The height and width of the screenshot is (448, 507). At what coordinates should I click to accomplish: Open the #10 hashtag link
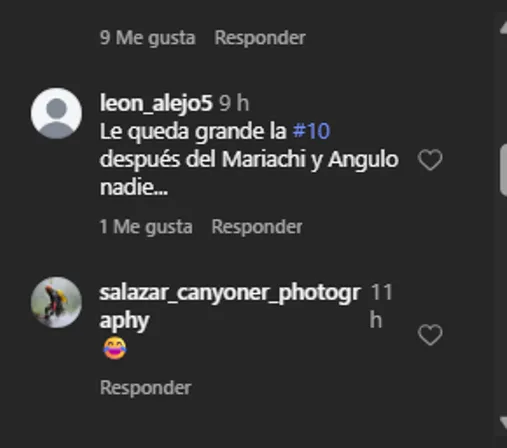pyautogui.click(x=311, y=131)
